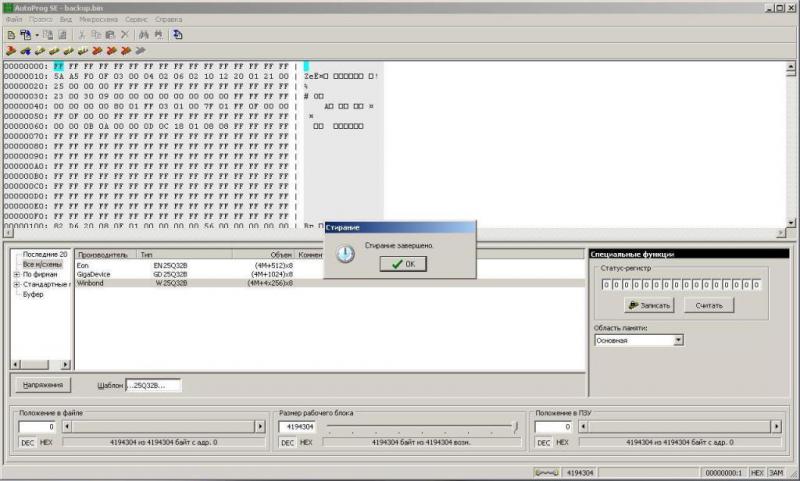This screenshot has width=800, height=481.
Task: Click the sixth chip icon in programmer toolbar
Action: tap(83, 50)
